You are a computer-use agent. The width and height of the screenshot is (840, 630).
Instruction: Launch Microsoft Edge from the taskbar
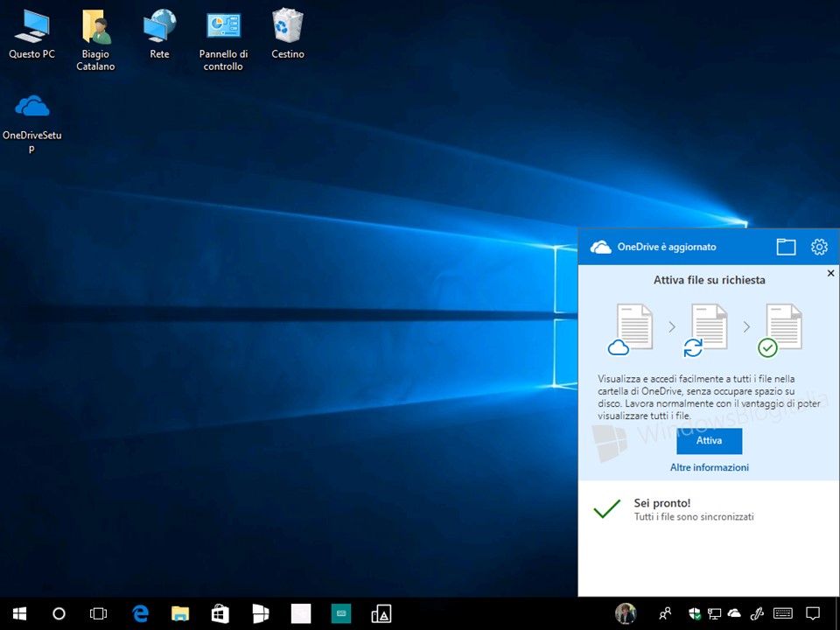pos(140,613)
